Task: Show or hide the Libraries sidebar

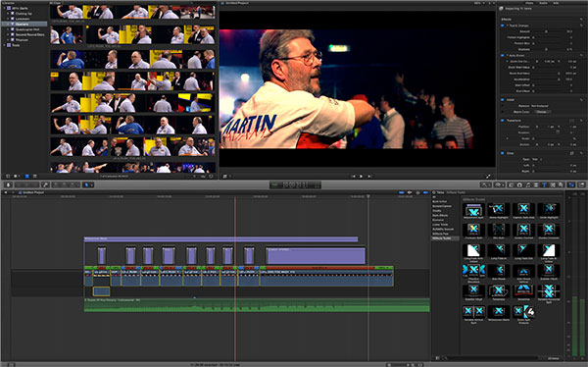Action: (x=8, y=176)
